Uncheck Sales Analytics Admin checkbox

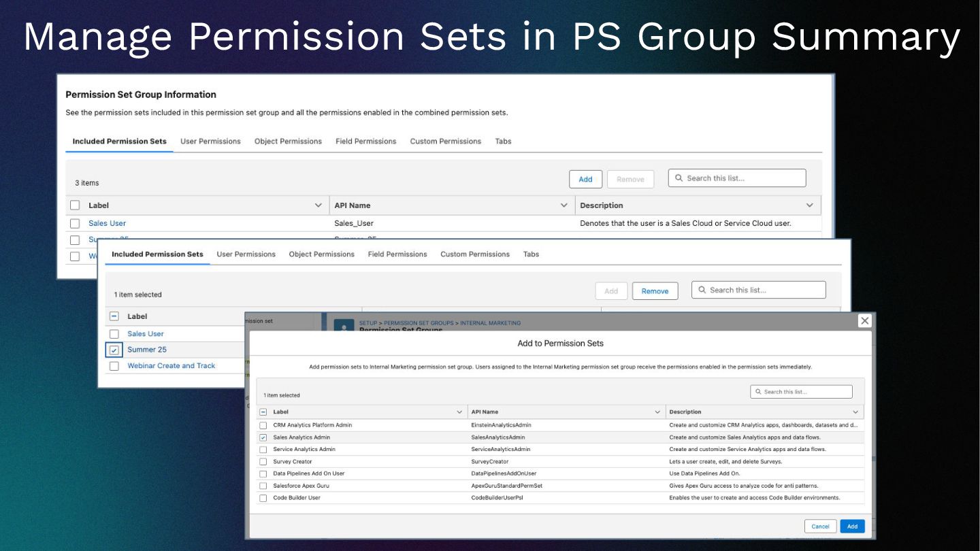[263, 437]
